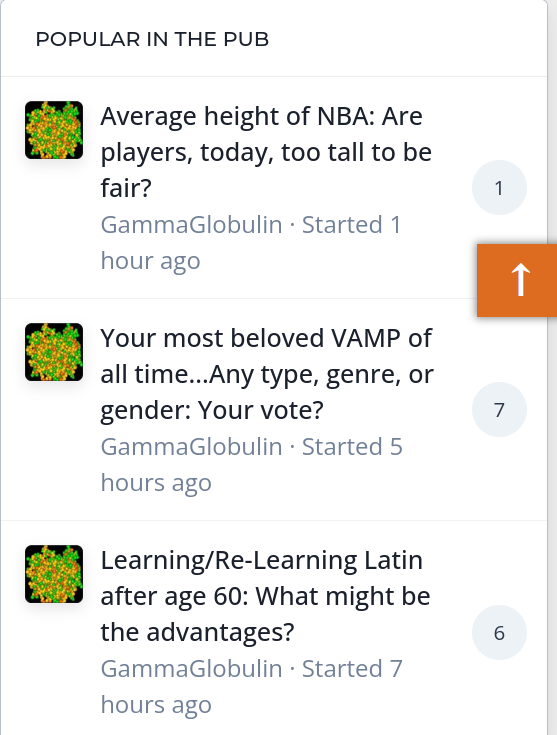Viewport: 557px width, 735px height.
Task: Open 'Your most beloved VAMP' thread title
Action: 267,374
